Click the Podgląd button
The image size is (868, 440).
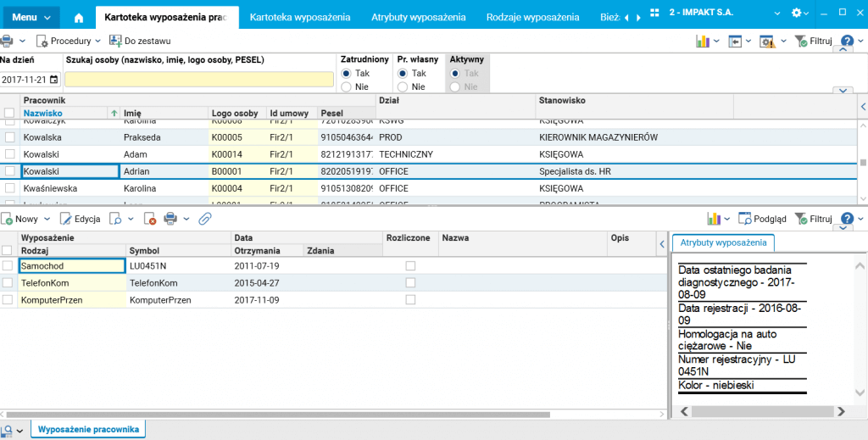[762, 219]
